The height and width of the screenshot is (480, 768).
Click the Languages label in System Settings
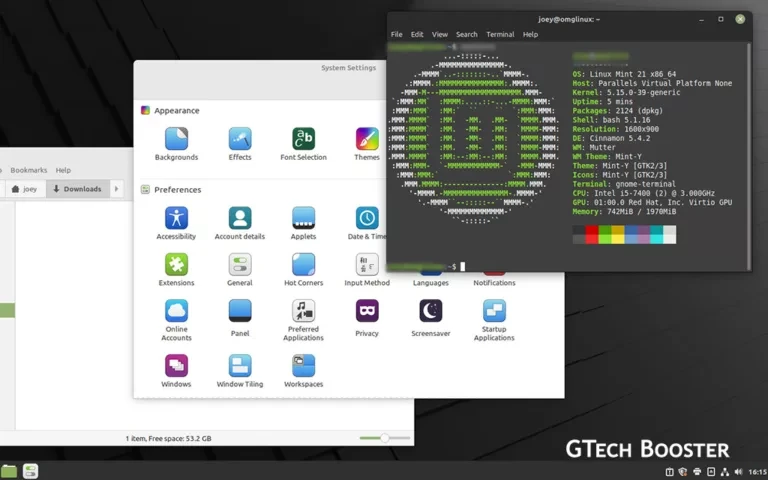(431, 283)
